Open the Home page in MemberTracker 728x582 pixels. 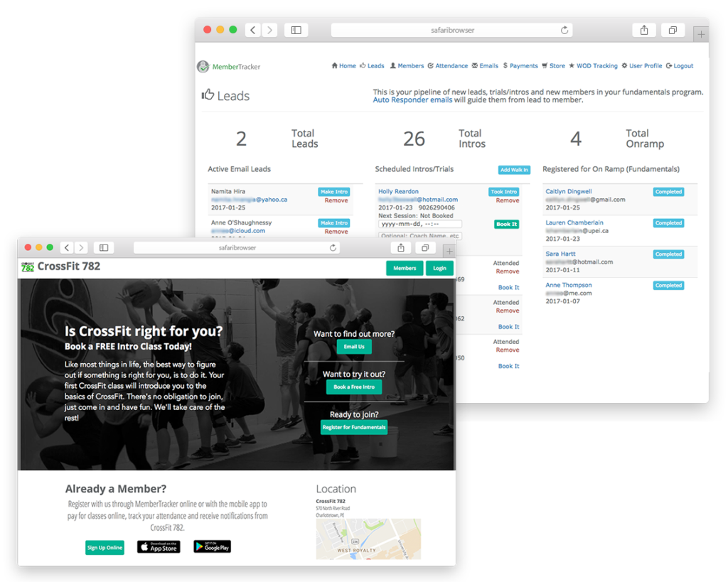point(336,65)
